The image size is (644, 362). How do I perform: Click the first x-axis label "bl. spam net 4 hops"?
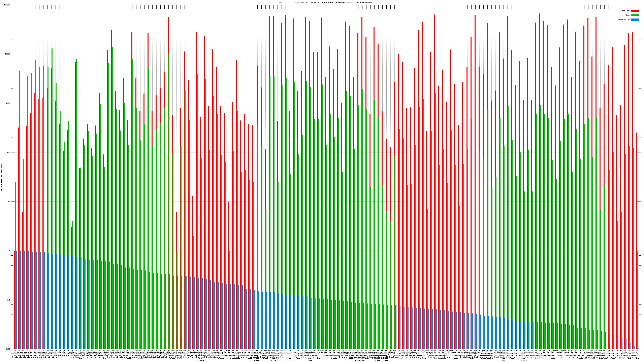click(15, 354)
